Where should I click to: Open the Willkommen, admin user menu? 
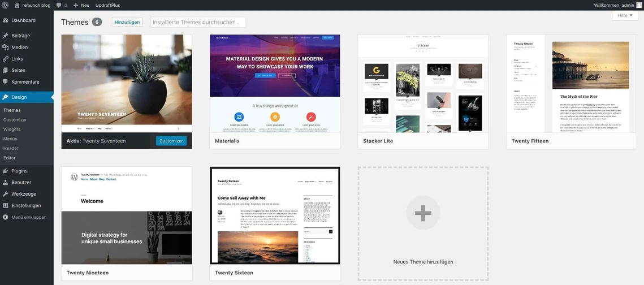point(613,5)
